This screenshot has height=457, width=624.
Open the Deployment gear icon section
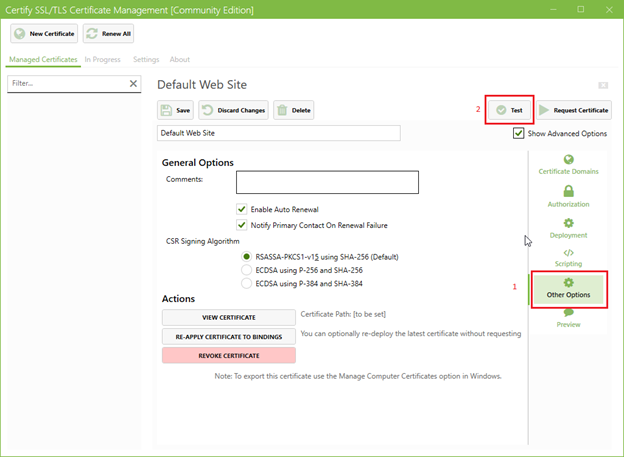coord(568,223)
